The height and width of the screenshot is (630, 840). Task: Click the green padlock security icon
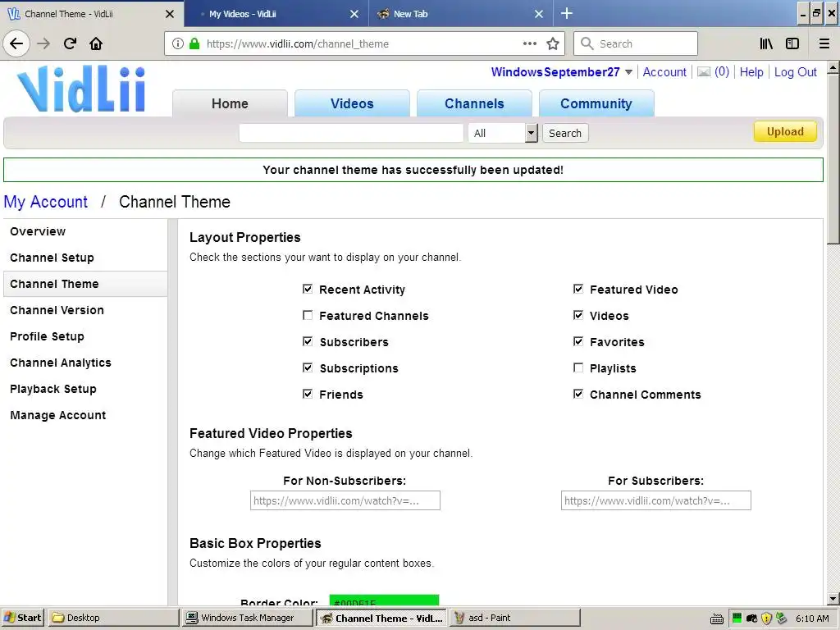[x=194, y=44]
